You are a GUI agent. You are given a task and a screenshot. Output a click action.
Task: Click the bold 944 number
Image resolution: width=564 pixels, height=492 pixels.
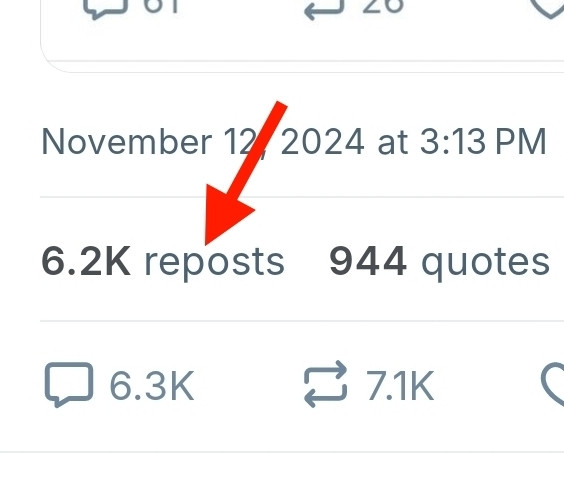pos(368,261)
